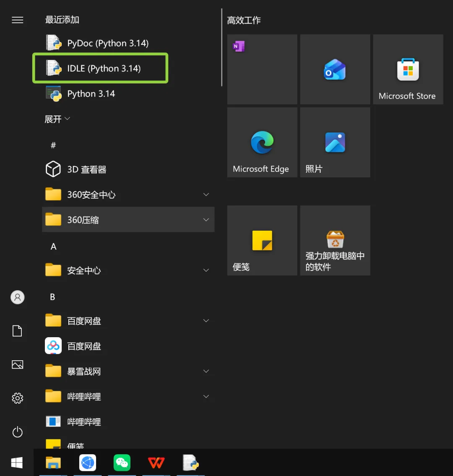Click the 高效工作 group title
Image resolution: width=453 pixels, height=476 pixels.
[244, 20]
